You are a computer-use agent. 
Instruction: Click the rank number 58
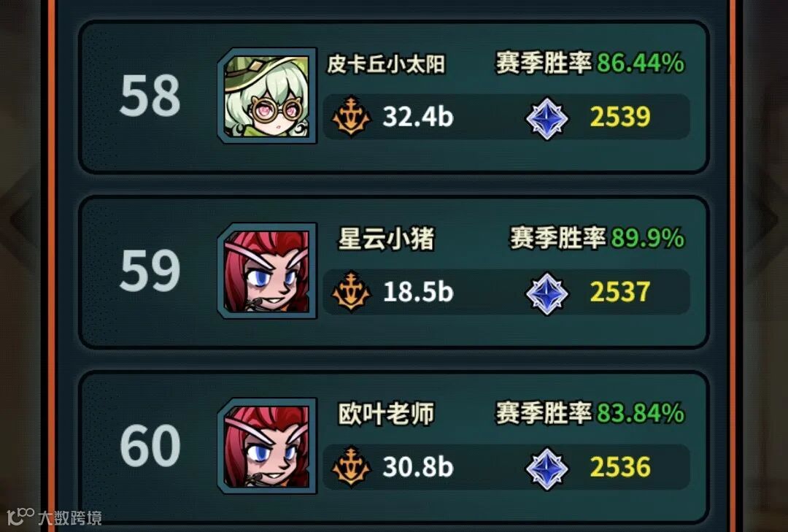point(150,96)
